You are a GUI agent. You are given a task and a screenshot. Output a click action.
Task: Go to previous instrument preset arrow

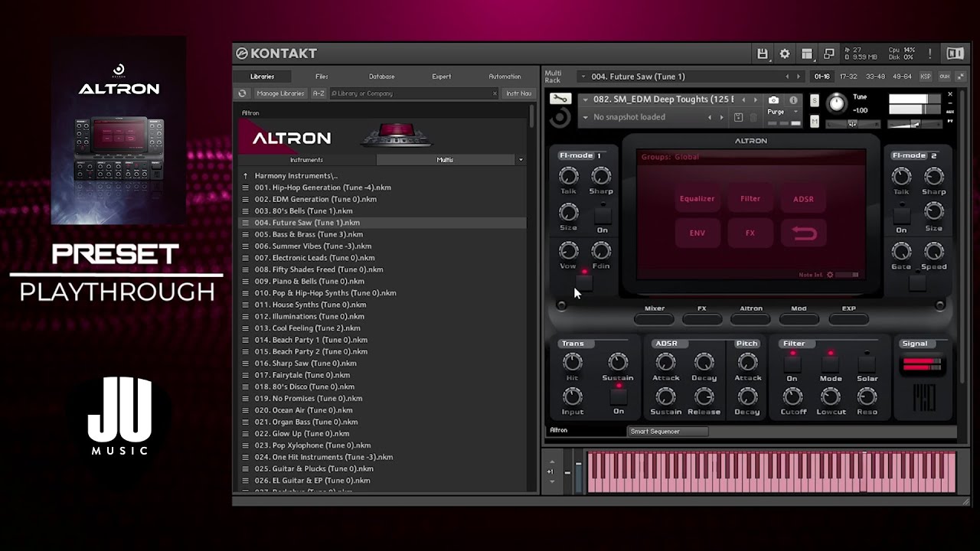point(743,100)
